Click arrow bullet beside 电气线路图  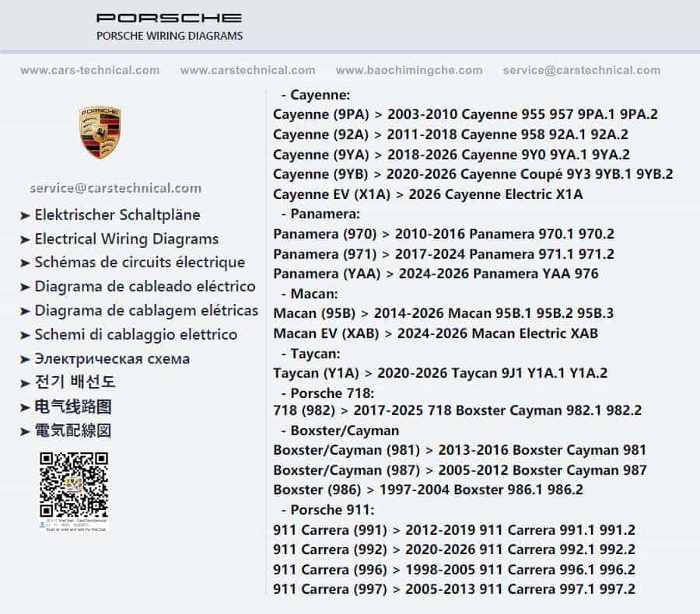pos(25,408)
